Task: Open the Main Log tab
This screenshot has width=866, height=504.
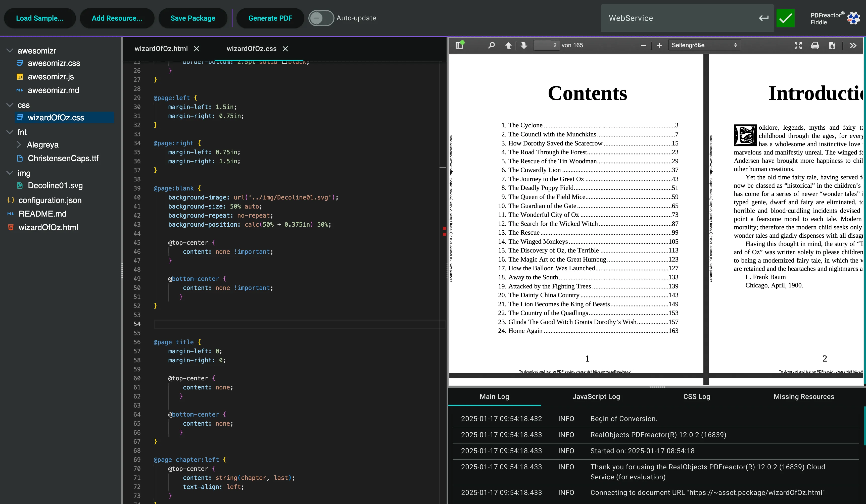Action: [x=494, y=396]
